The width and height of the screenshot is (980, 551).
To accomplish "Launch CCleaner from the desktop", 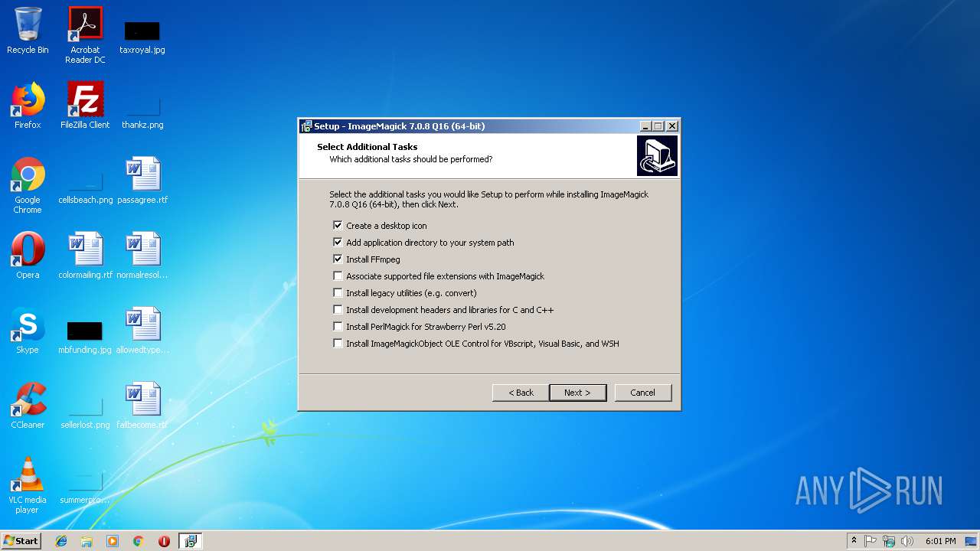I will point(28,405).
